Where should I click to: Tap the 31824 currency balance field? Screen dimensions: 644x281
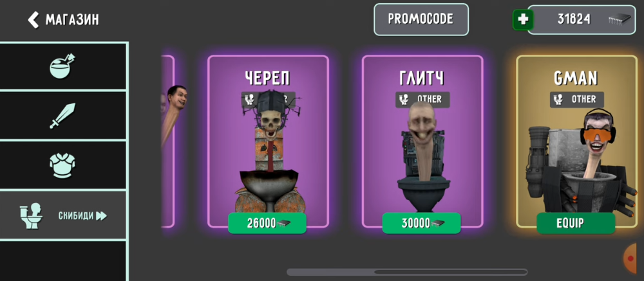(x=582, y=20)
